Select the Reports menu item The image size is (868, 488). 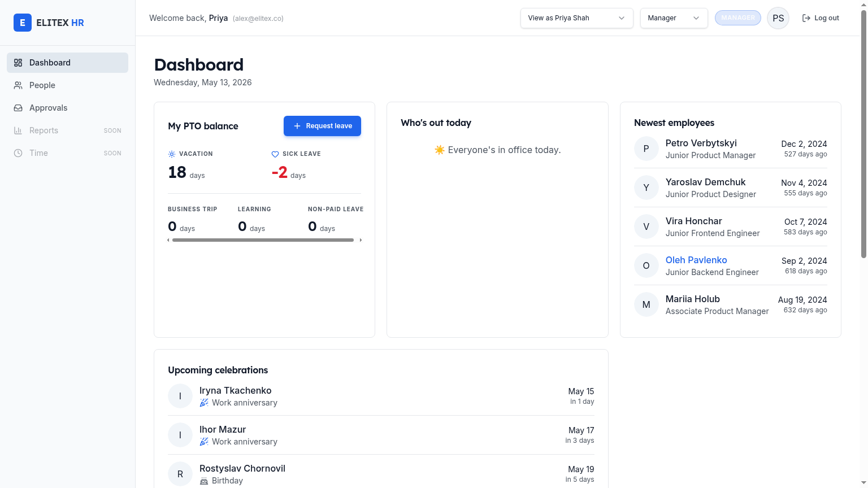(67, 130)
